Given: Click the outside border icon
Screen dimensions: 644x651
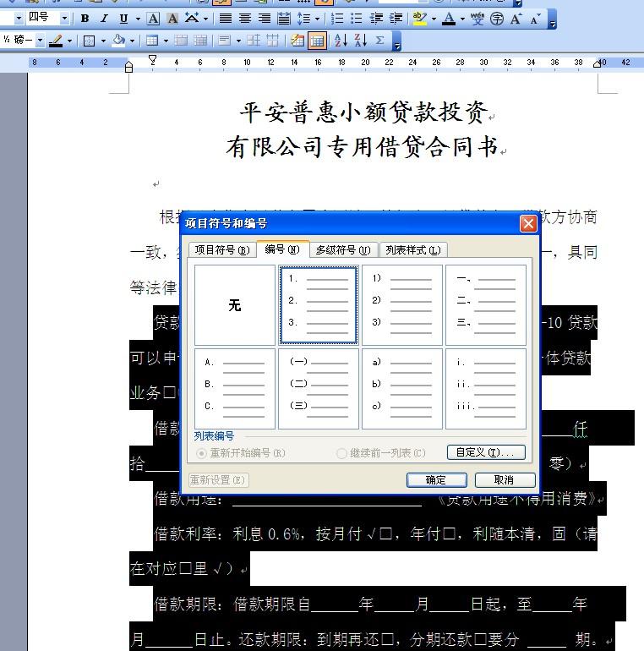Looking at the screenshot, I should click(90, 41).
